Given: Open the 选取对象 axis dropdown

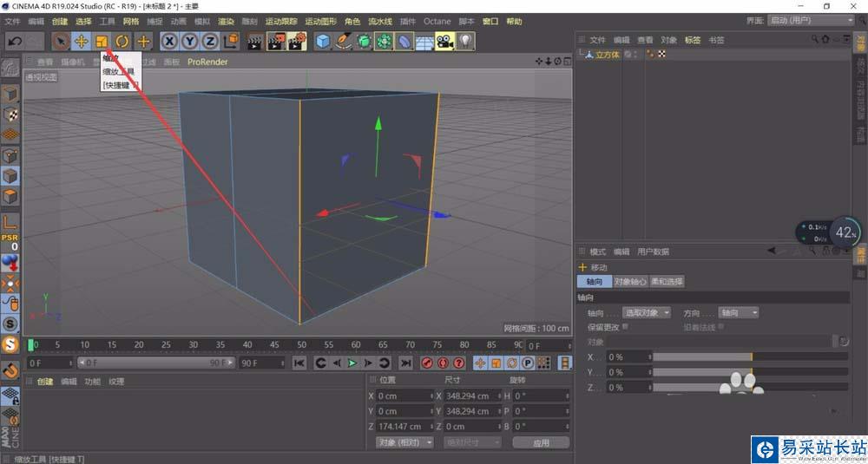Looking at the screenshot, I should (x=647, y=312).
